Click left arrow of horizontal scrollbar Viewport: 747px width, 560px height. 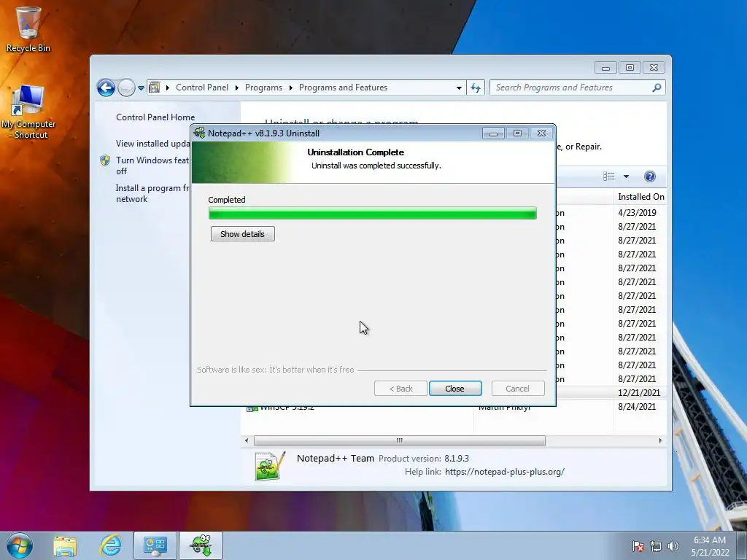point(247,440)
